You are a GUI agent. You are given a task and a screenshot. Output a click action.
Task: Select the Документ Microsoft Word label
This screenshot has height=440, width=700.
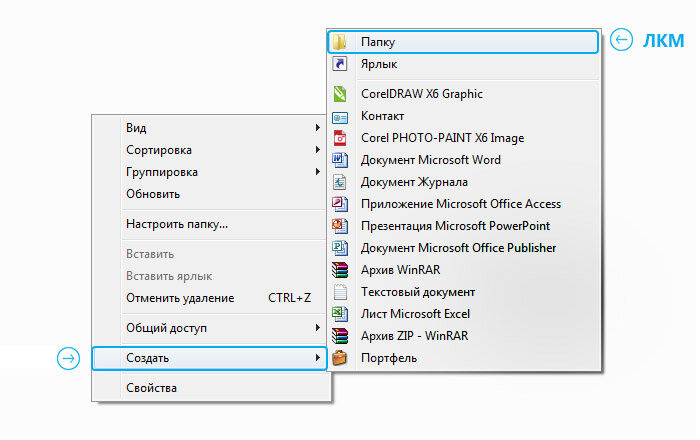[x=431, y=160]
